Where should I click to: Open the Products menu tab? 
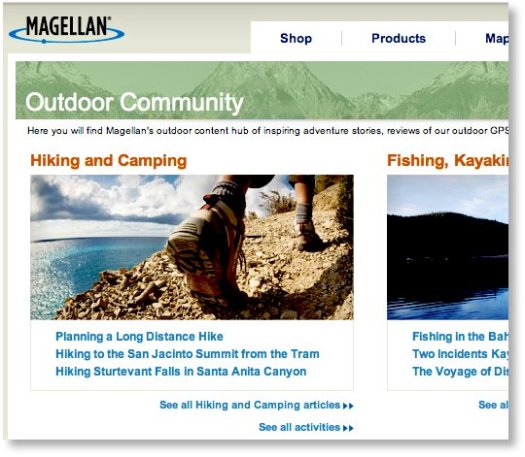398,38
